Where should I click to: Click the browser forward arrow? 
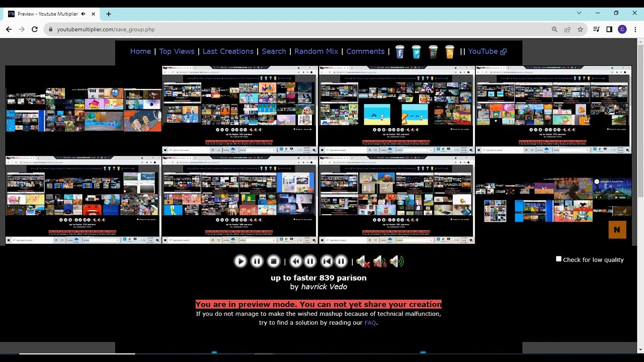pyautogui.click(x=22, y=29)
